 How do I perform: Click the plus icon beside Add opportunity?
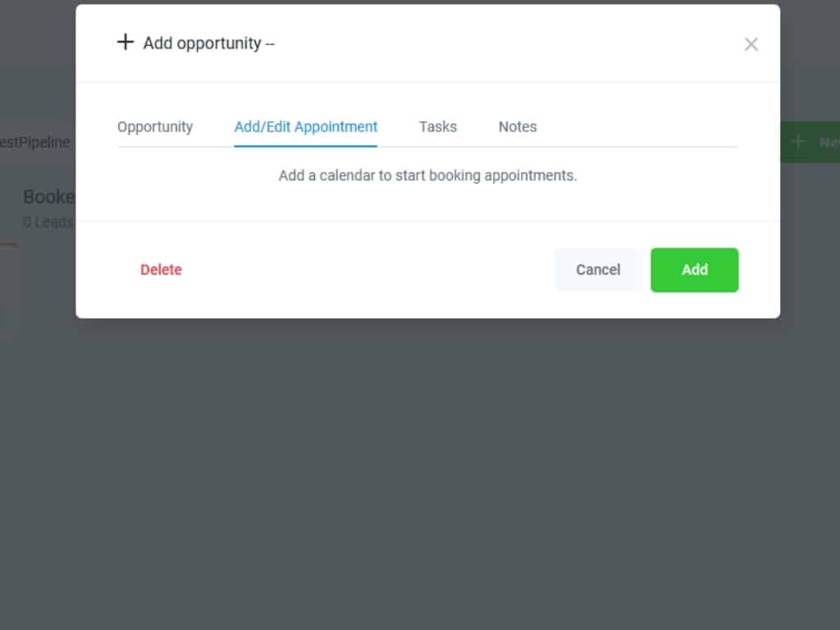pos(125,43)
